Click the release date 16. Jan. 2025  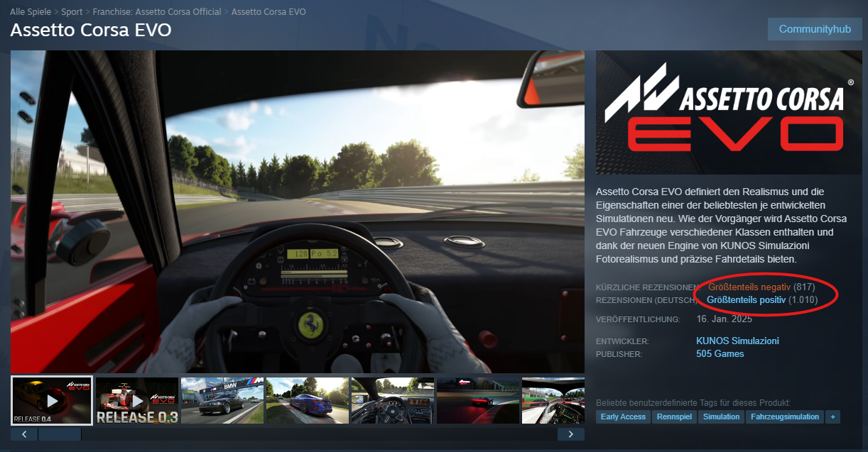point(724,319)
